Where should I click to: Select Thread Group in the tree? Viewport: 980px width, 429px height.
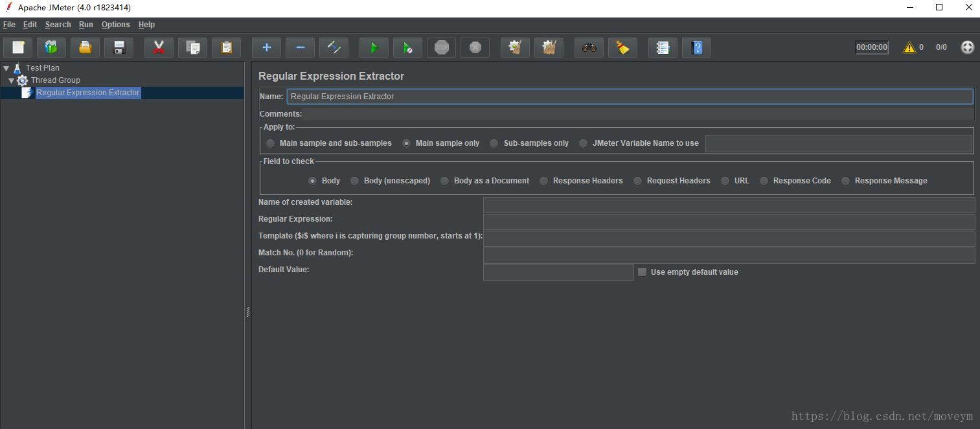(x=56, y=80)
